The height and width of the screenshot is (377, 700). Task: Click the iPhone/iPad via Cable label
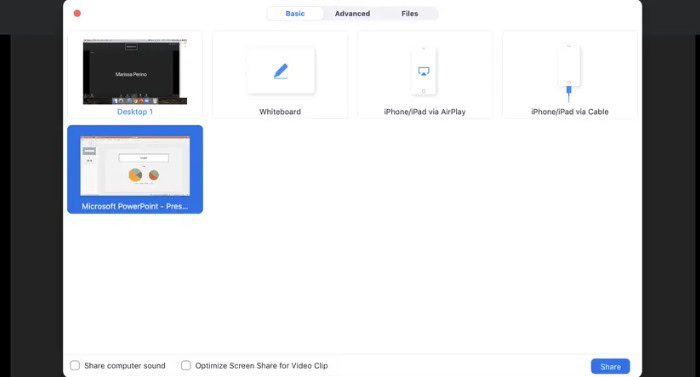[x=570, y=112]
